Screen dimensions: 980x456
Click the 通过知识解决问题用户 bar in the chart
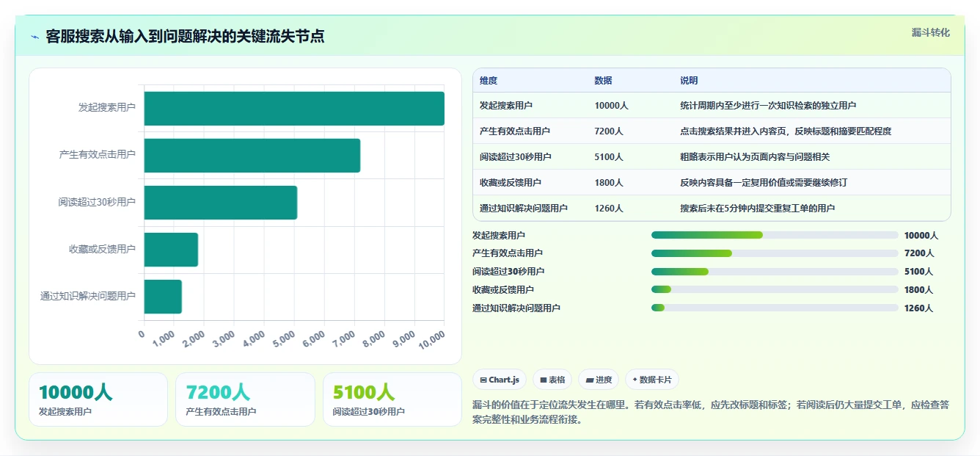(x=163, y=297)
